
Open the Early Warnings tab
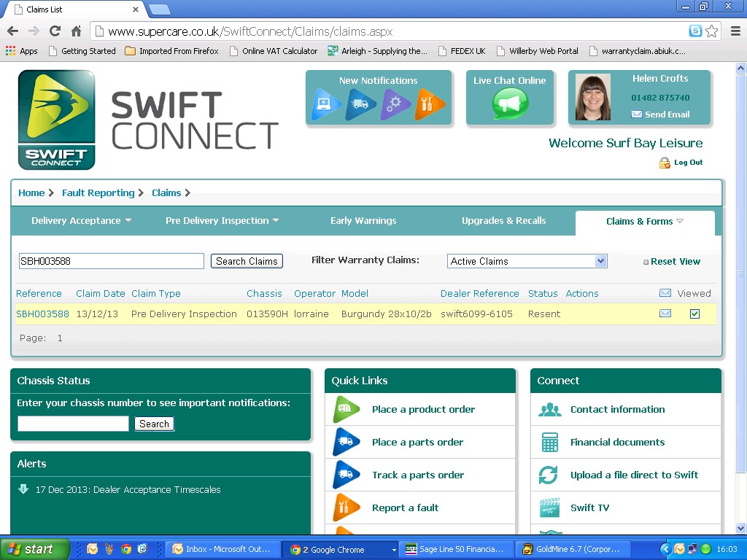tap(363, 221)
